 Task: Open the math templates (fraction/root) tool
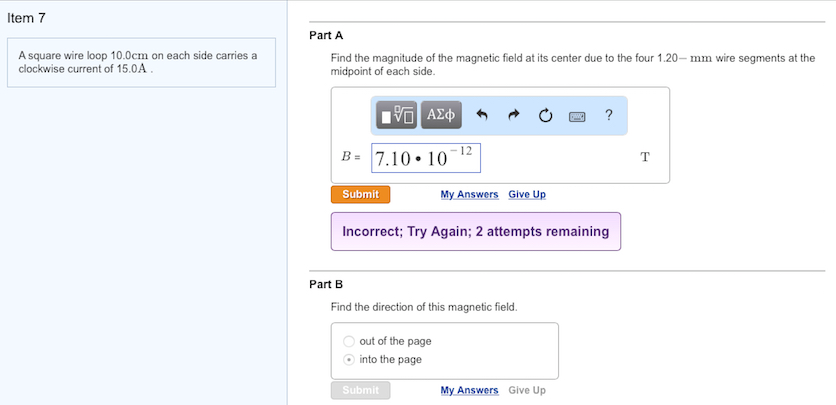(x=398, y=115)
